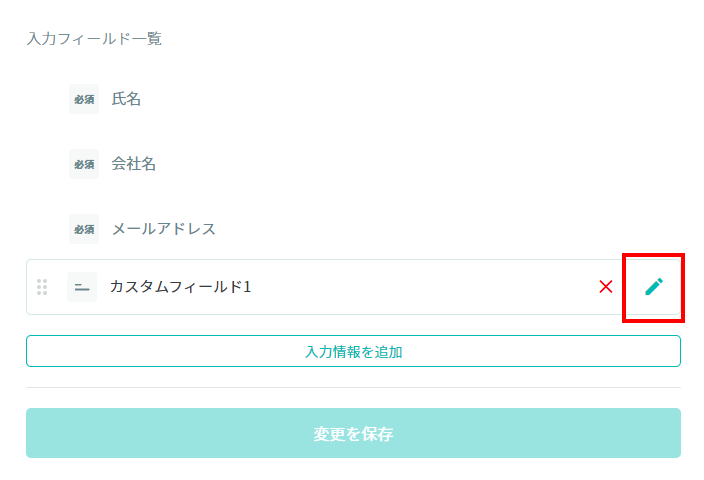Delete カスタムフィールド1 using the red X
704x480 pixels.
[x=606, y=286]
